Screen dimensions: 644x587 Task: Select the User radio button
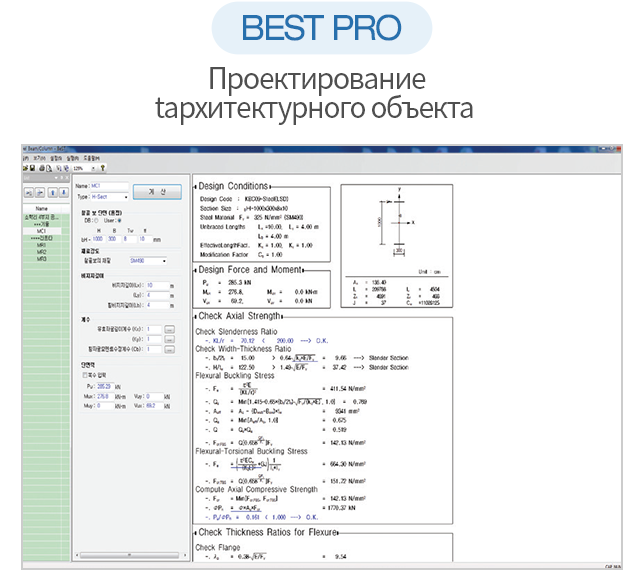pyautogui.click(x=120, y=221)
